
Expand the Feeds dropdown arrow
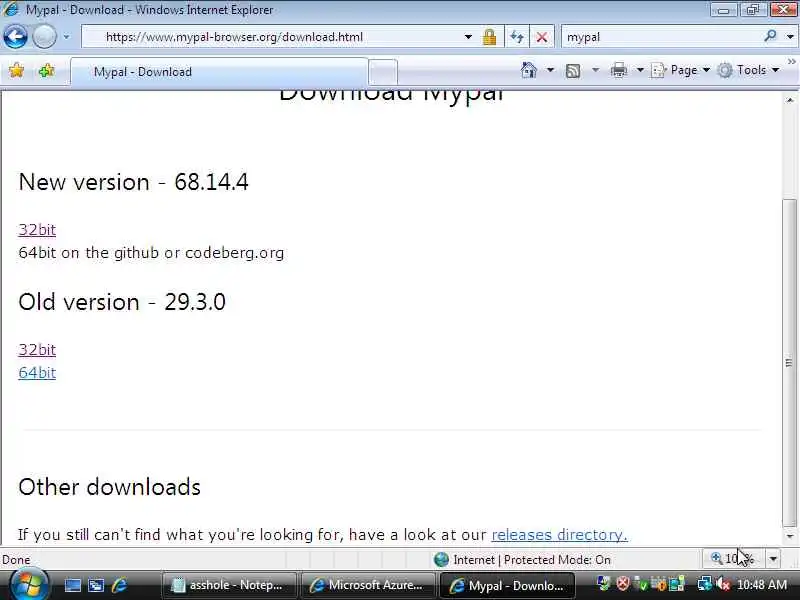tap(595, 70)
